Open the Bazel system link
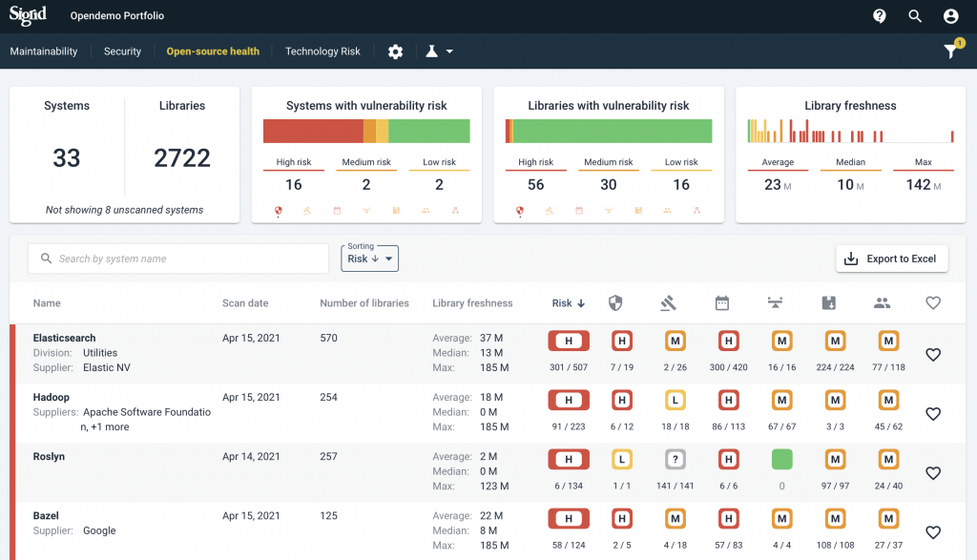This screenshot has width=977, height=560. click(x=46, y=515)
